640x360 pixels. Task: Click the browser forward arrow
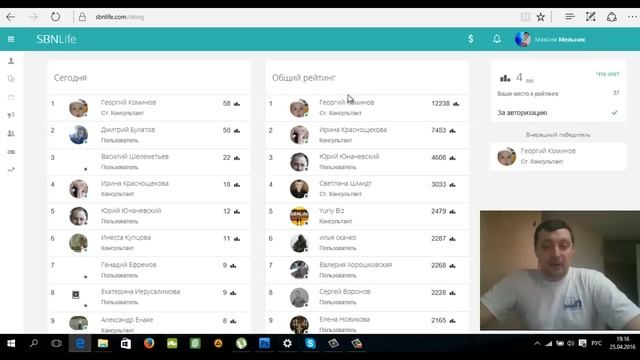(x=33, y=17)
